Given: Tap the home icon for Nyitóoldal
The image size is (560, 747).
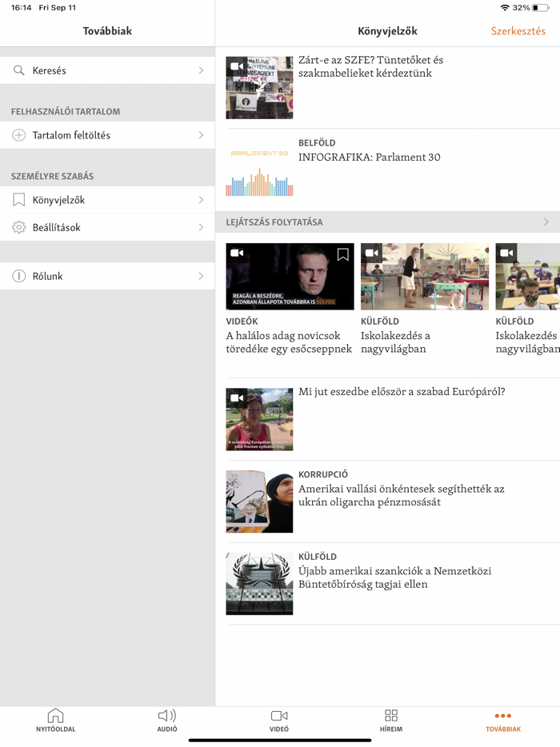Looking at the screenshot, I should (x=55, y=716).
